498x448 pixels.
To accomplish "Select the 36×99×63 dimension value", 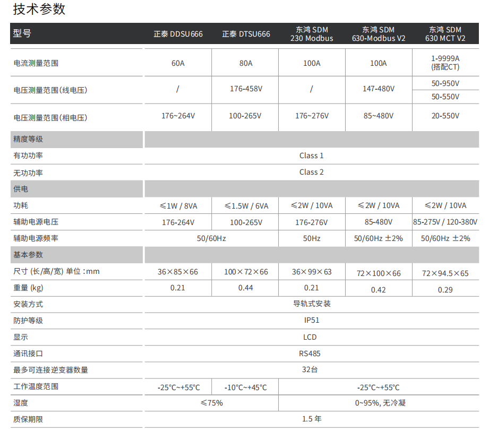I will coord(312,272).
